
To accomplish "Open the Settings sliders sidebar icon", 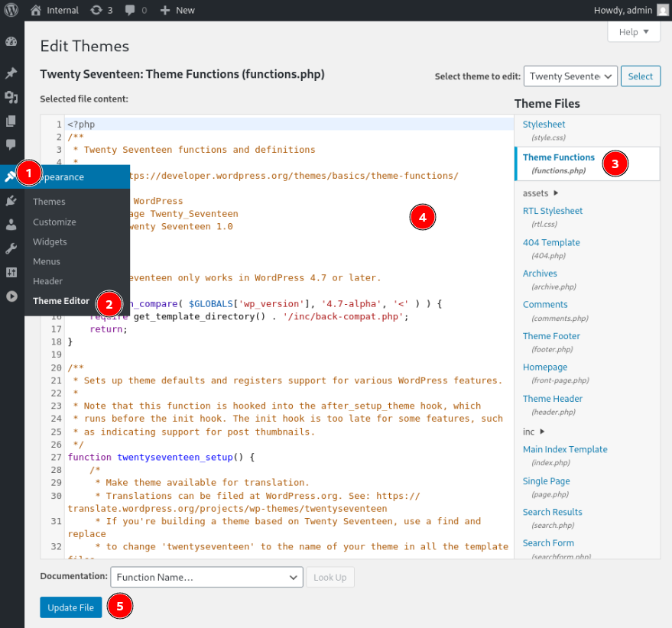I will tap(11, 272).
